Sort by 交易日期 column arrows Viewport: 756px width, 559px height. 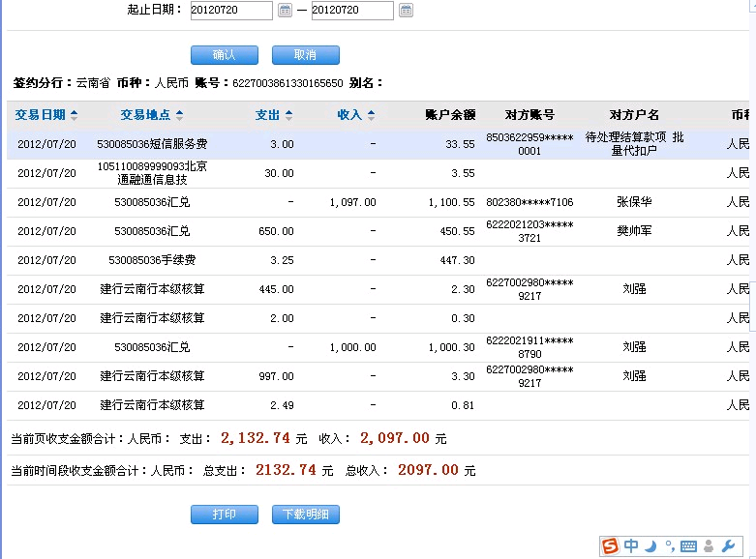75,115
